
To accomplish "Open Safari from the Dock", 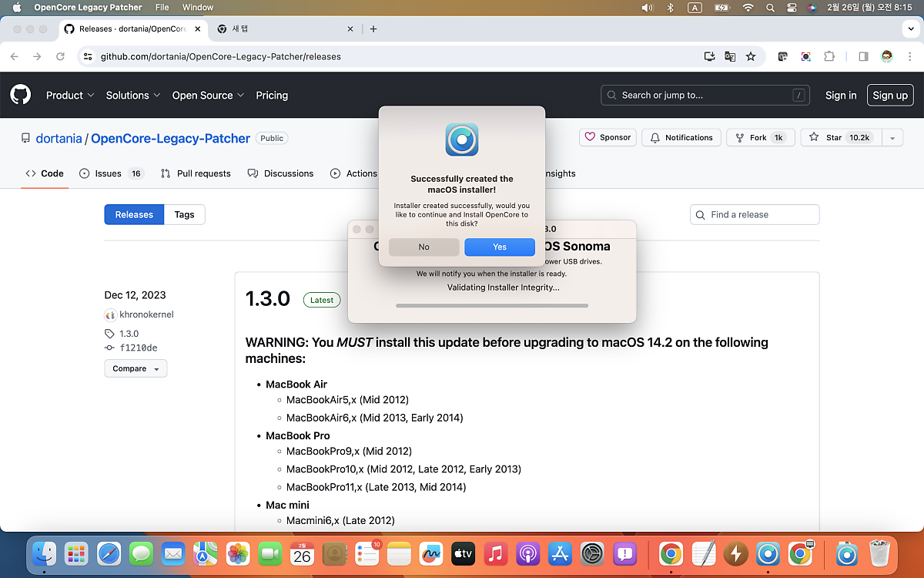I will 109,553.
